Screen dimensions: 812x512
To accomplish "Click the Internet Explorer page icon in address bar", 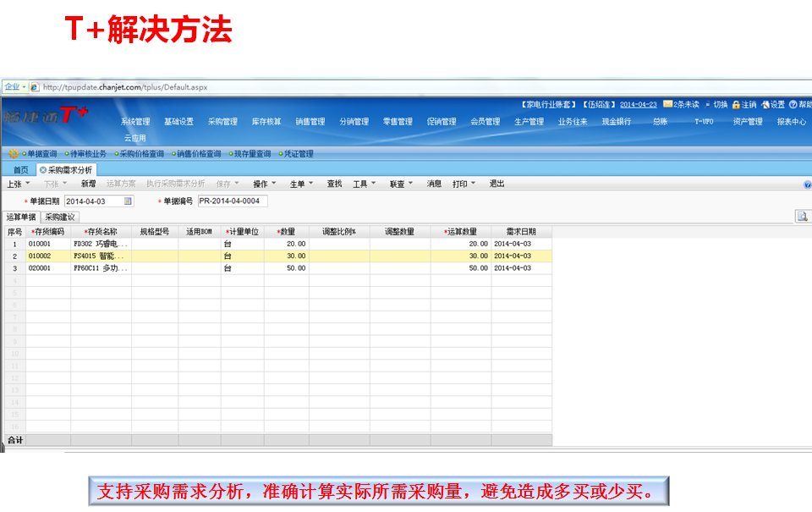I will pos(34,87).
